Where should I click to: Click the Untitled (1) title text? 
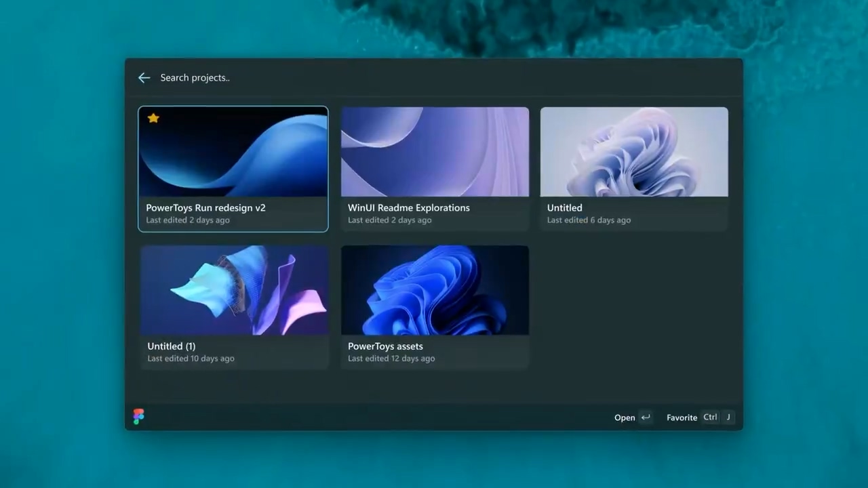pos(171,346)
